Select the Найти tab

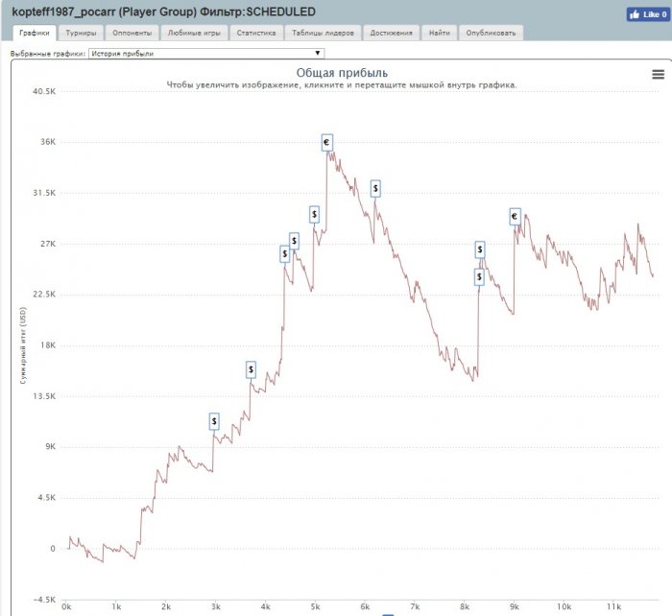pos(440,33)
